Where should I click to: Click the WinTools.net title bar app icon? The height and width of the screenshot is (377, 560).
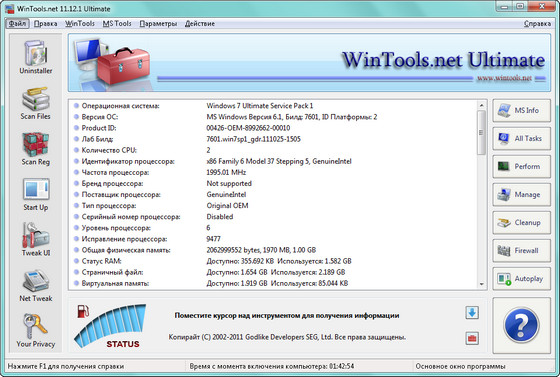click(10, 9)
